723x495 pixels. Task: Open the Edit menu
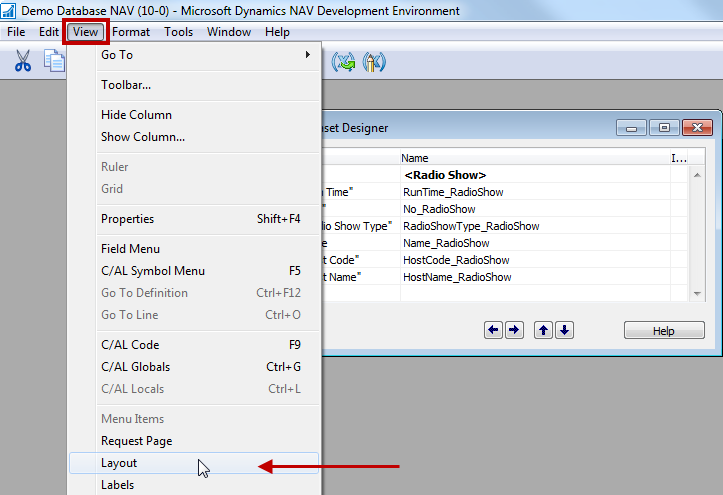coord(48,32)
